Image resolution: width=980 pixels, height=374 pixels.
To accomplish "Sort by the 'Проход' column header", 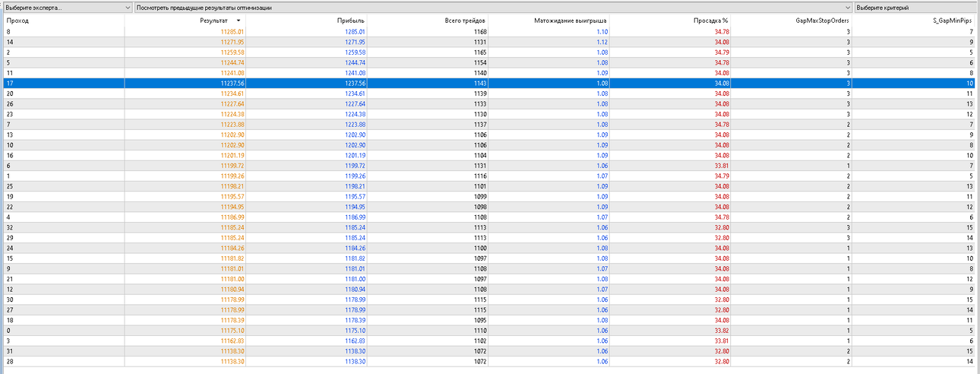I will tap(17, 21).
